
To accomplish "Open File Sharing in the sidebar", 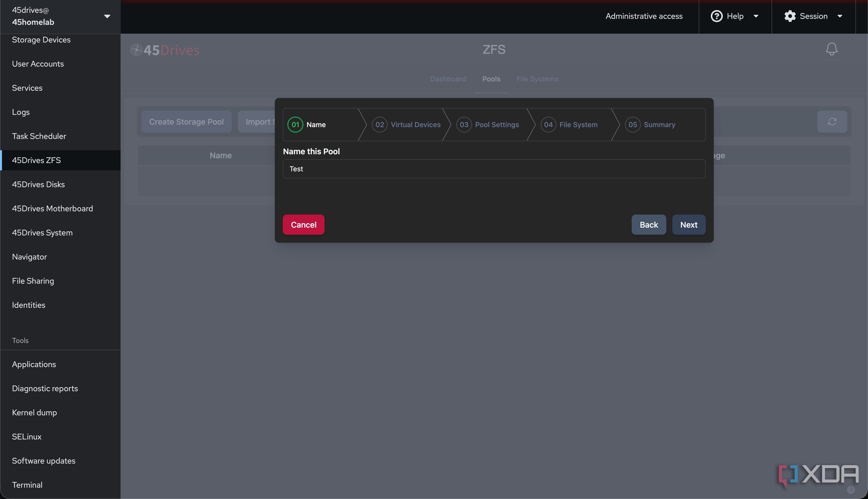I will click(x=60, y=281).
